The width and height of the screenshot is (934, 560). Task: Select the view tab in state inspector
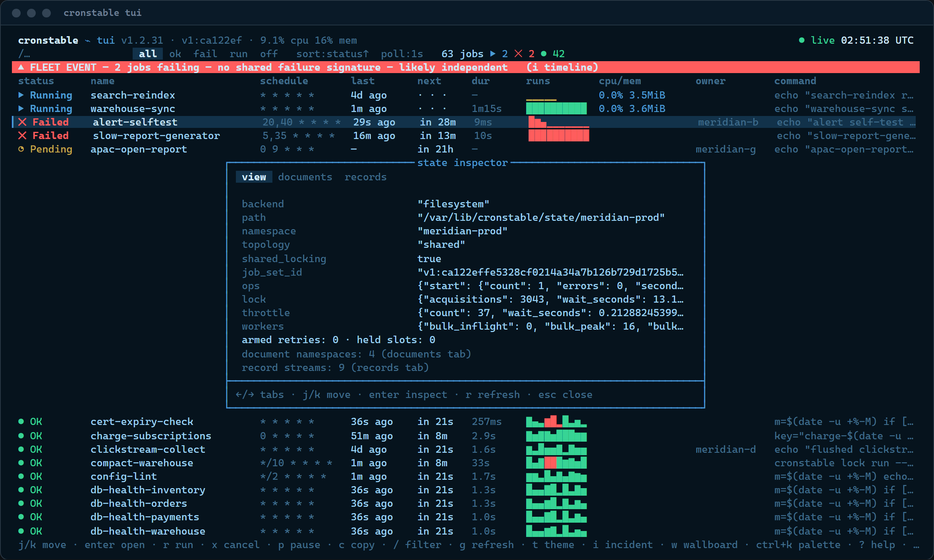pos(254,177)
